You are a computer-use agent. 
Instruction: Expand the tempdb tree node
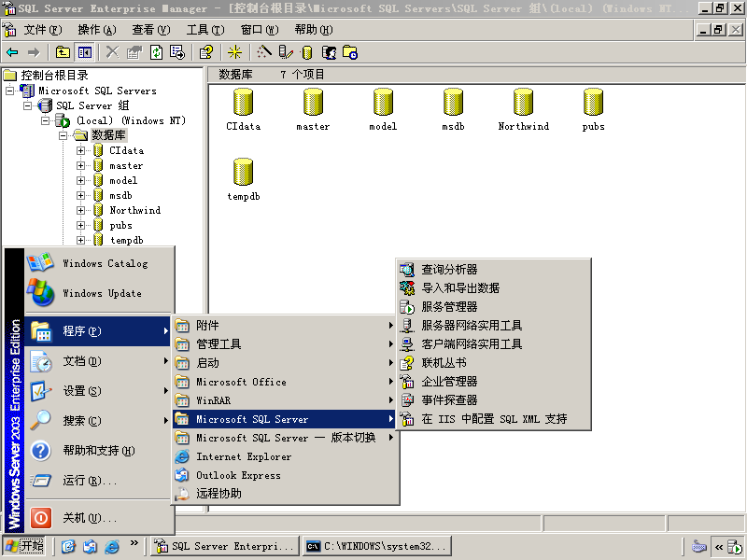click(80, 241)
